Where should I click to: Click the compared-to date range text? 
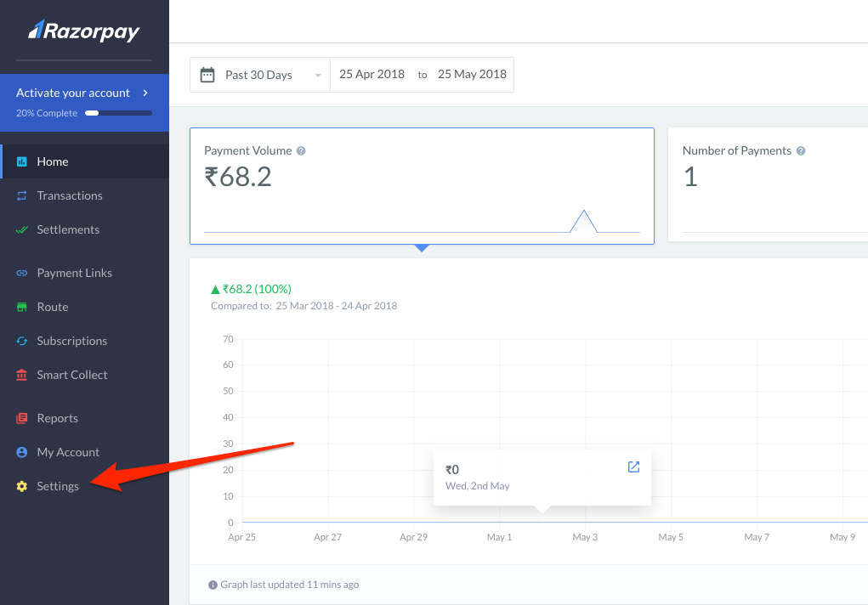point(304,306)
